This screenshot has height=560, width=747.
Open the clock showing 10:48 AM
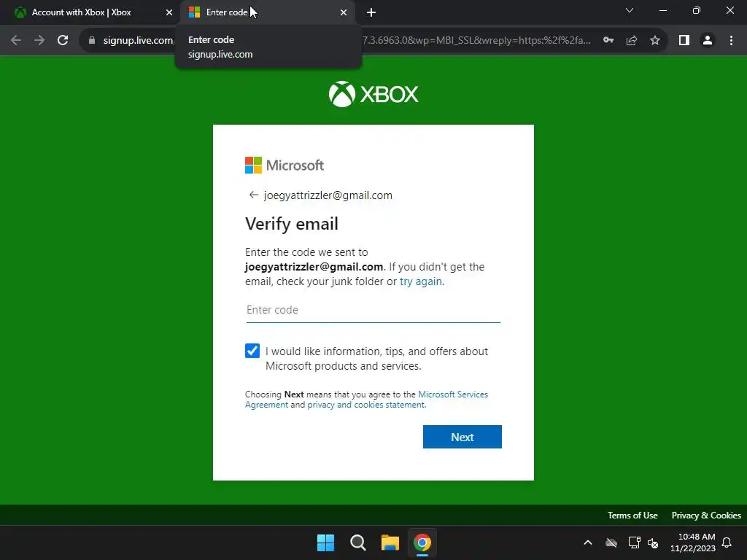pyautogui.click(x=693, y=542)
